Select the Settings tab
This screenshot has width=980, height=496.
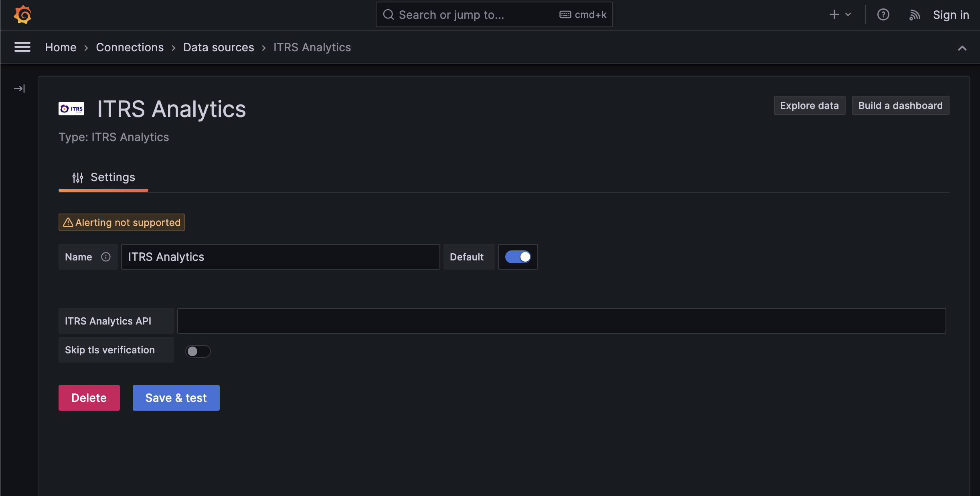tap(103, 177)
